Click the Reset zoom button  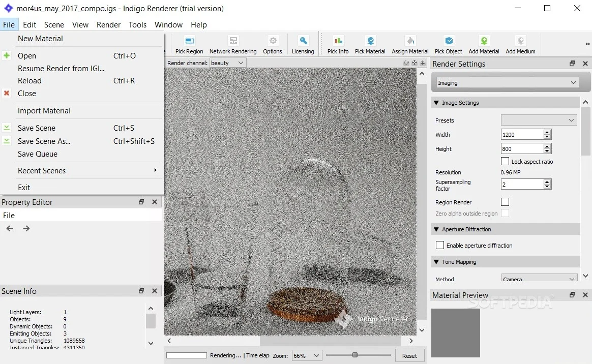pos(409,356)
